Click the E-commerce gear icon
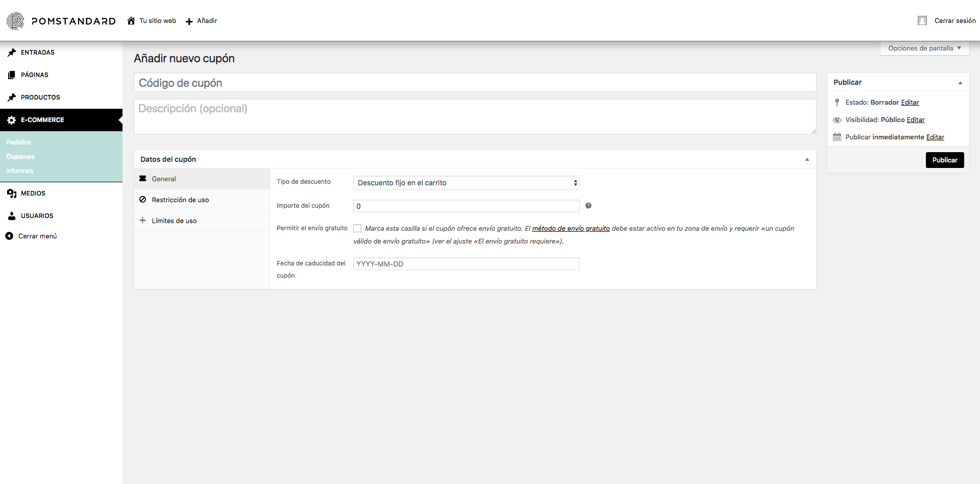The height and width of the screenshot is (484, 980). [12, 120]
